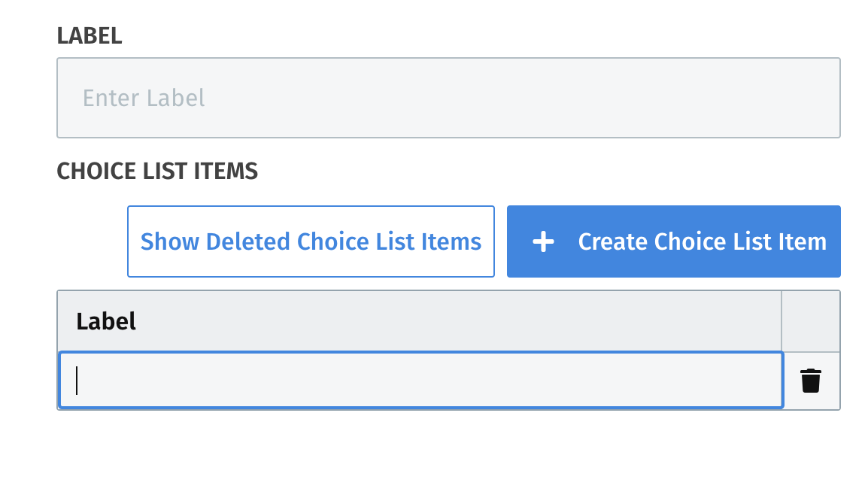Click the black trash can in item row
The image size is (868, 504).
(810, 381)
